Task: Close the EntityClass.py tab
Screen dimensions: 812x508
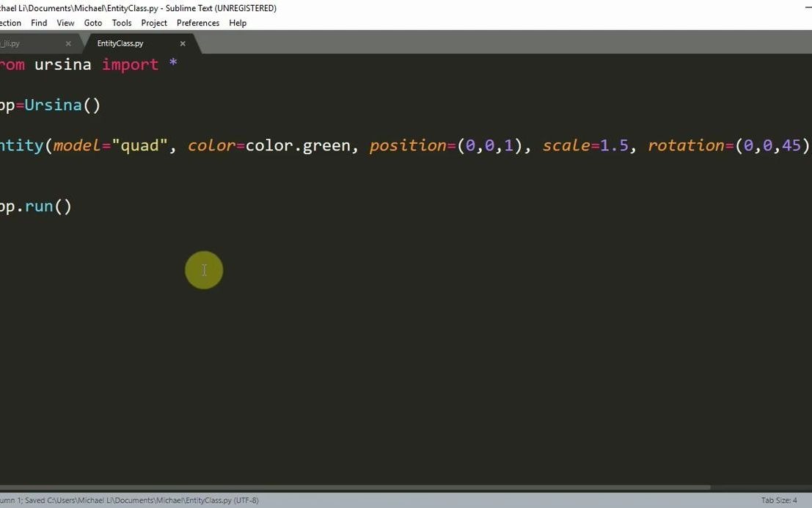Action: (182, 43)
